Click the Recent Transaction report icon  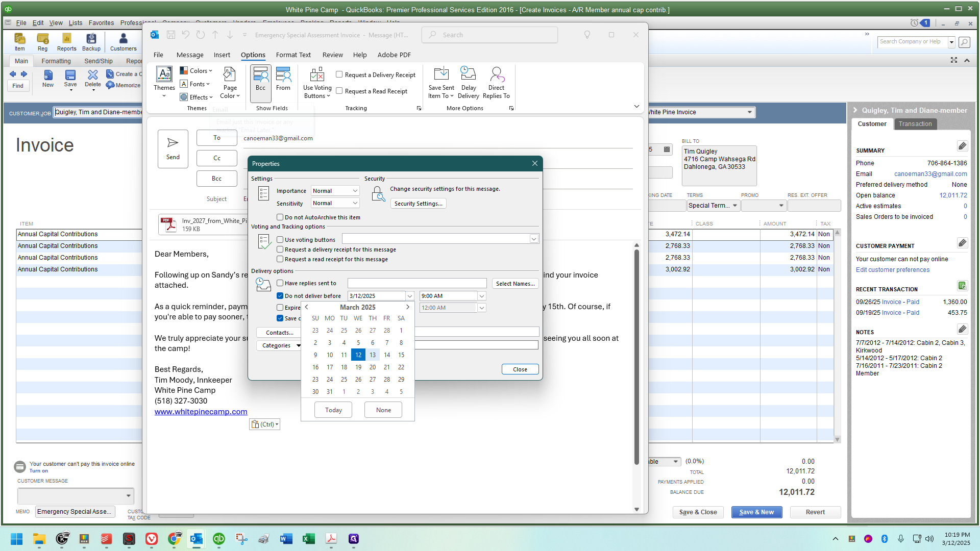(962, 286)
